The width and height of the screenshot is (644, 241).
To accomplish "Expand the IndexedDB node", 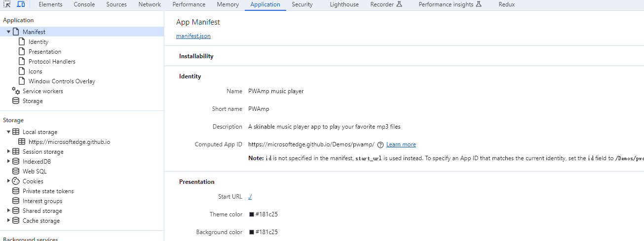I will tap(9, 161).
